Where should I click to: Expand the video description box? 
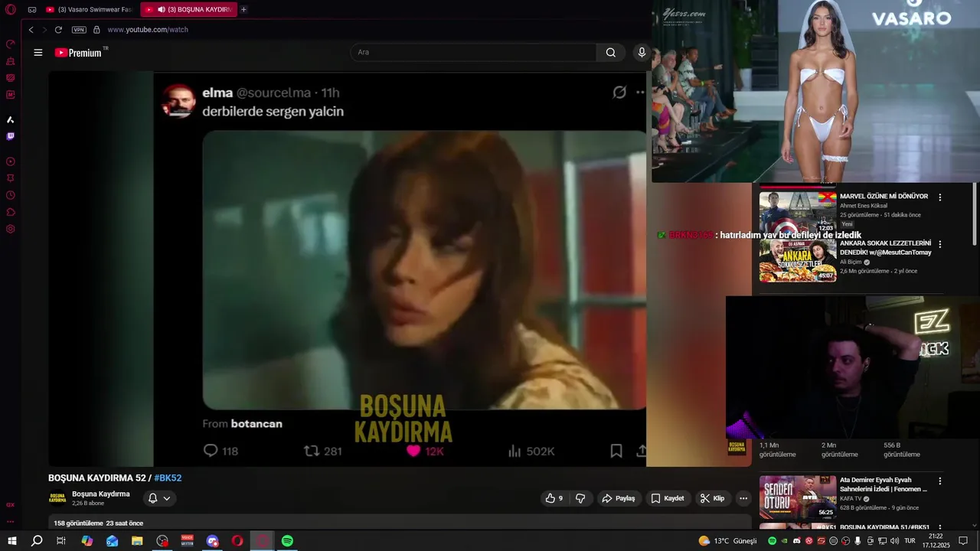(x=400, y=523)
